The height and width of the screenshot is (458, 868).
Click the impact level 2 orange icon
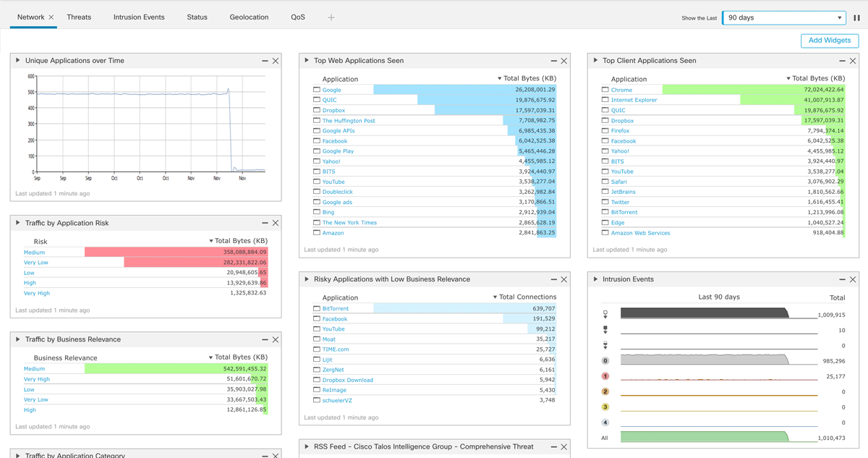[605, 391]
